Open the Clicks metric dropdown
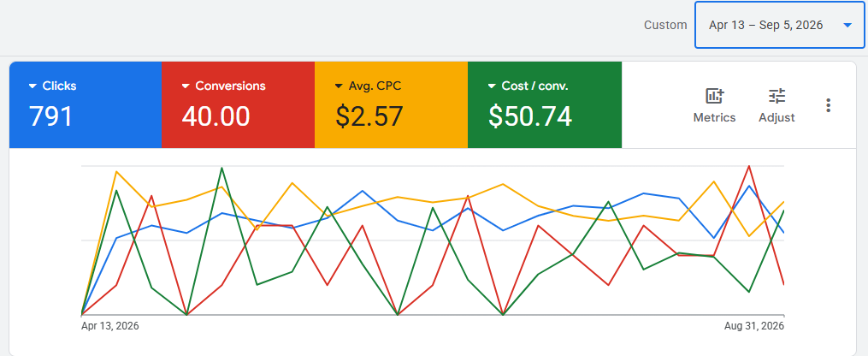The image size is (868, 356). 32,86
